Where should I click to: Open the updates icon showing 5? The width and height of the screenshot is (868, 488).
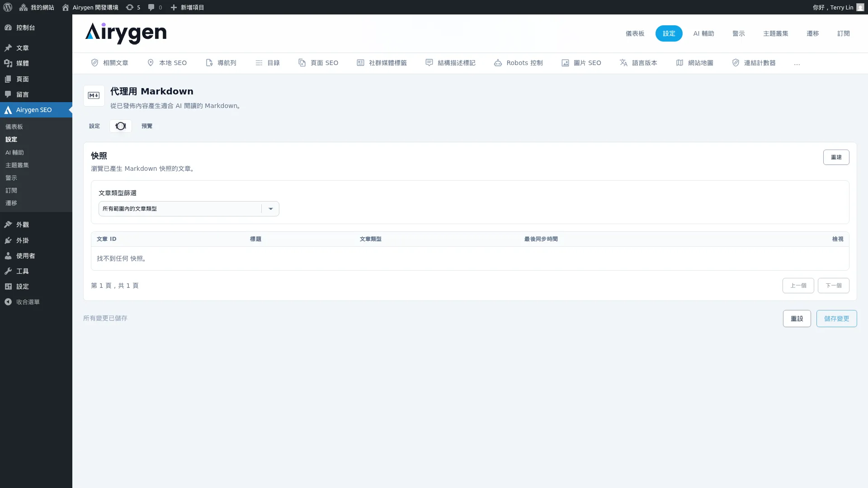[x=133, y=7]
